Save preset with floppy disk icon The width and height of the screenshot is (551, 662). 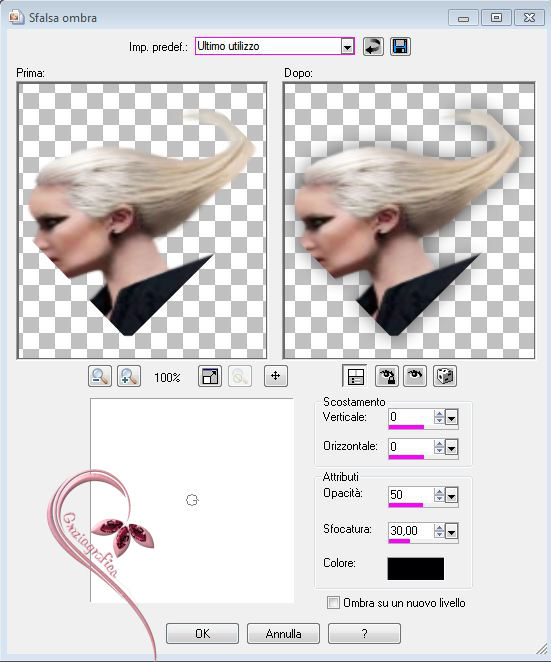[400, 46]
